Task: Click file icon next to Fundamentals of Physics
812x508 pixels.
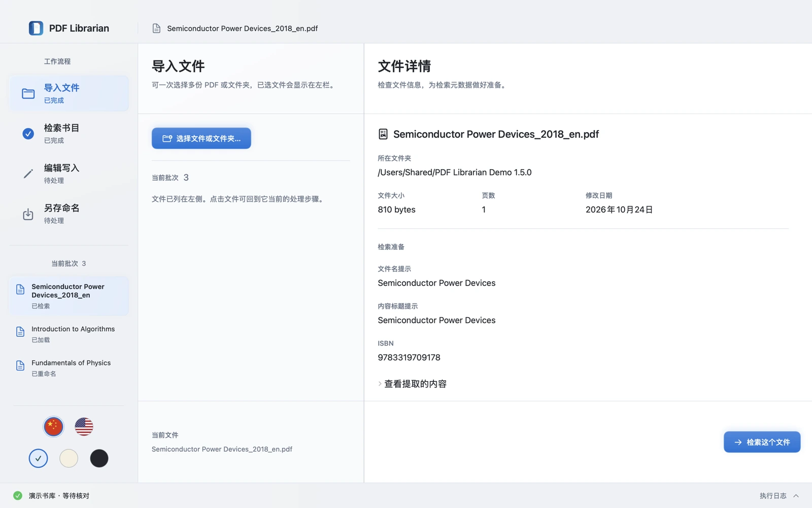Action: [20, 366]
